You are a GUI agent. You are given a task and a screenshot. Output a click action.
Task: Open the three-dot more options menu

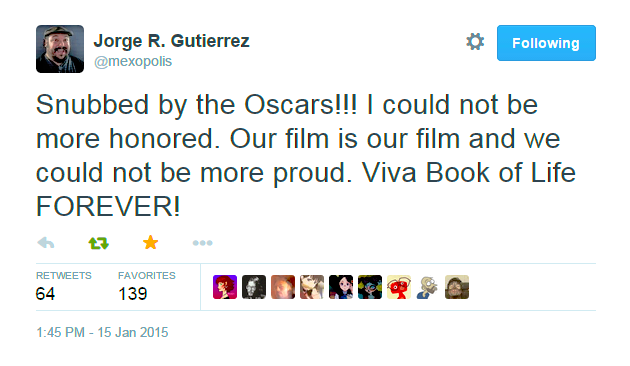[x=202, y=243]
